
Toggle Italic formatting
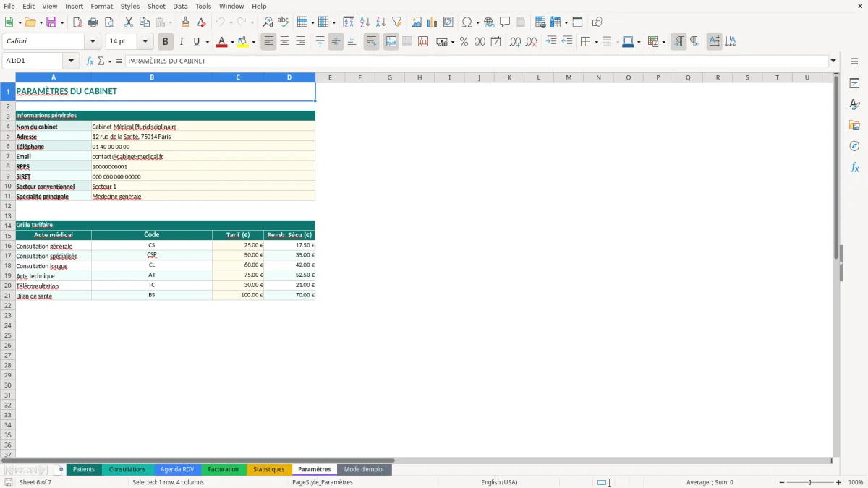pos(182,42)
